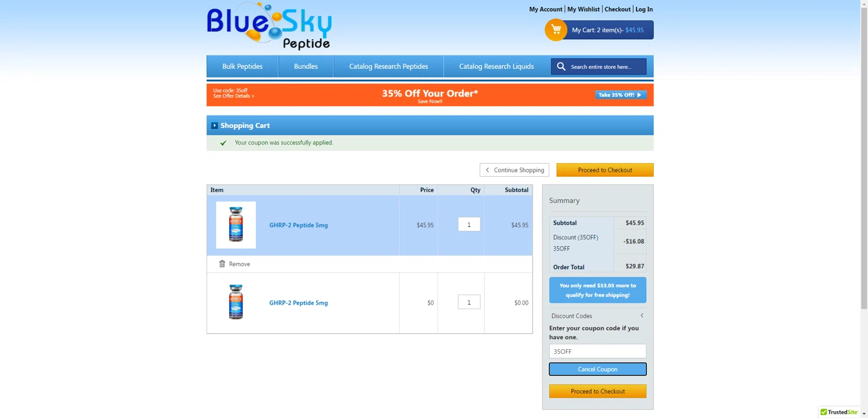Click the Checkout link in header
The width and height of the screenshot is (868, 418).
617,9
